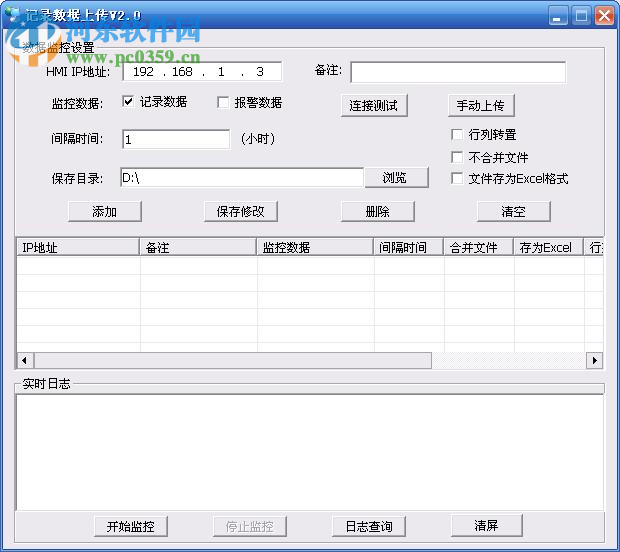
Task: Click the 间隔时间 input field
Action: point(176,139)
